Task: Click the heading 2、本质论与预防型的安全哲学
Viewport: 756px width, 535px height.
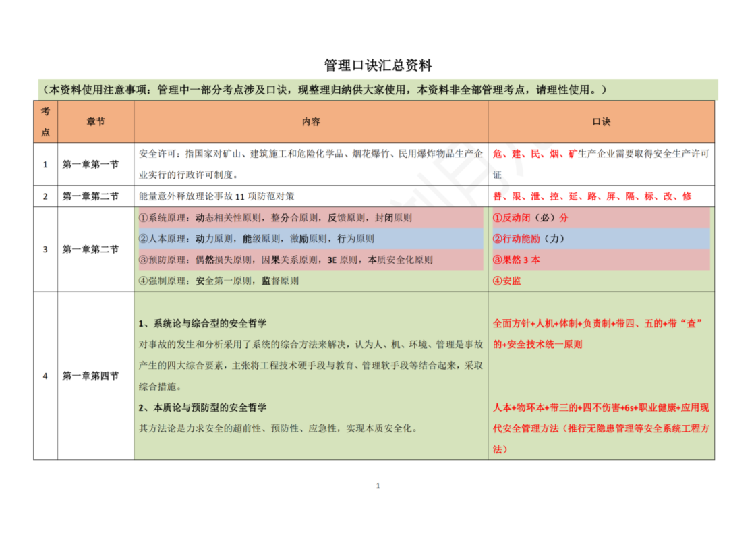Action: tap(202, 407)
